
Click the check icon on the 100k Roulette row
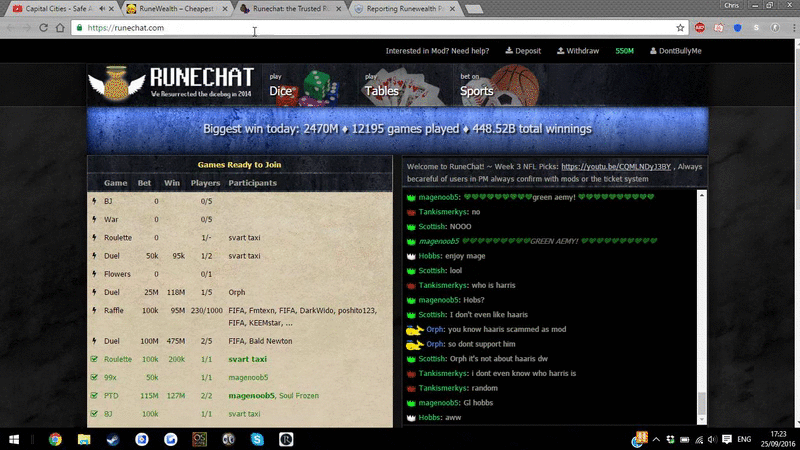click(x=94, y=359)
